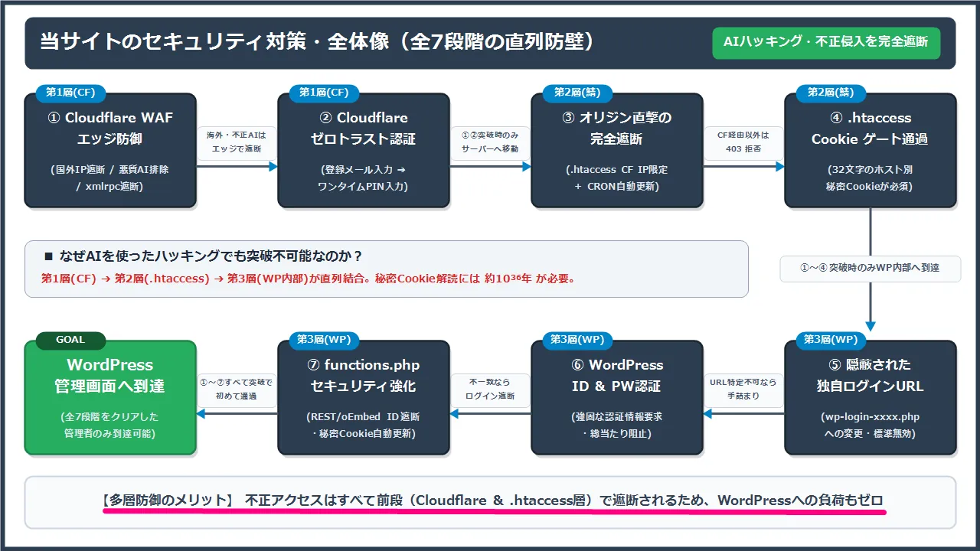Click the underlined "【多層防御のメリット】" summary sentence

coord(492,501)
